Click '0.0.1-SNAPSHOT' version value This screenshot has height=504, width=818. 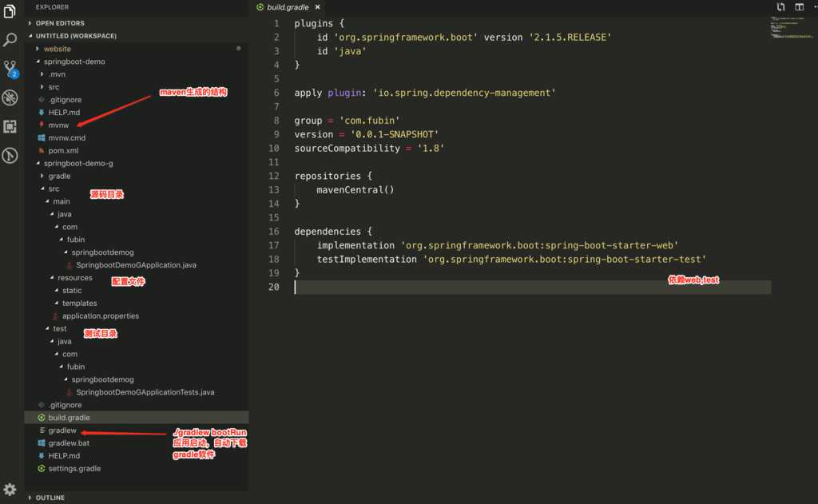click(395, 135)
